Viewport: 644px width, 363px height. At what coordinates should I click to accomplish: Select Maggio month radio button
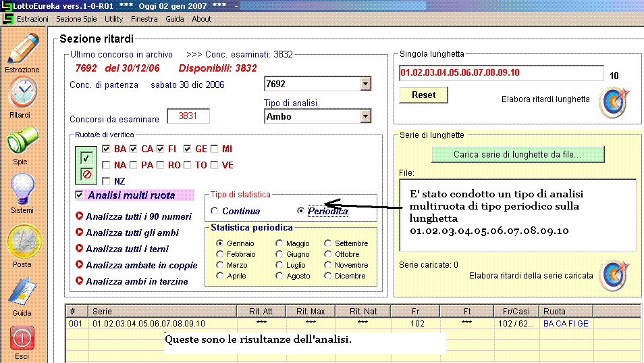tap(279, 243)
